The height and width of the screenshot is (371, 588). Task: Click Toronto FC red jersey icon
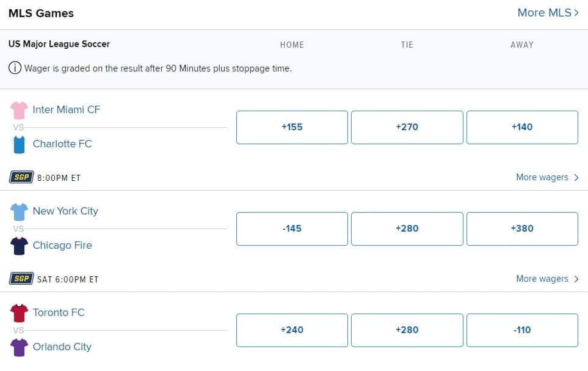(19, 313)
